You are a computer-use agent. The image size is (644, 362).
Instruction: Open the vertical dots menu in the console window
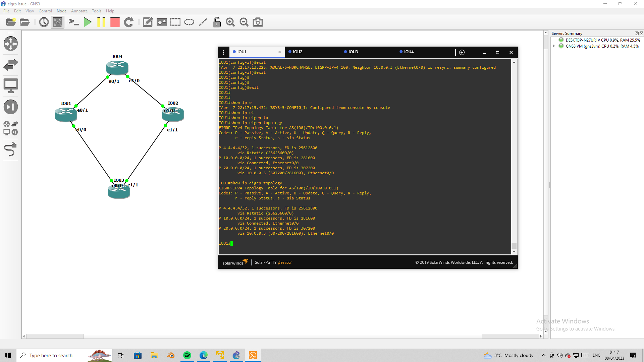[x=223, y=52]
